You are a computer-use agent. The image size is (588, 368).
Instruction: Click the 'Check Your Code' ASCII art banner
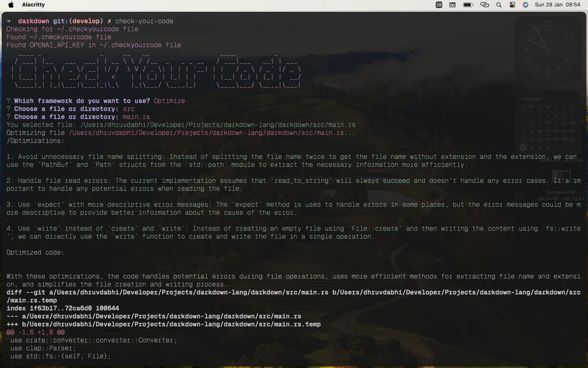(156, 71)
